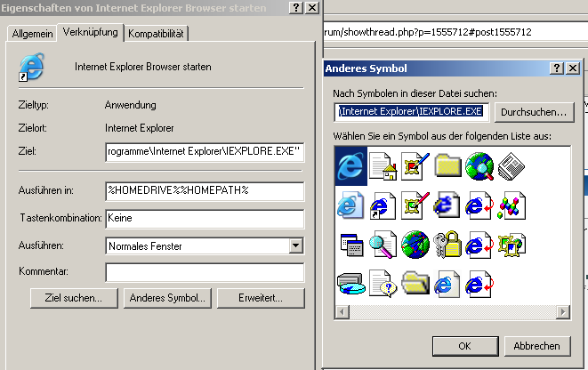The width and height of the screenshot is (588, 370).
Task: Click the Ziel suchen... button
Action: point(74,298)
